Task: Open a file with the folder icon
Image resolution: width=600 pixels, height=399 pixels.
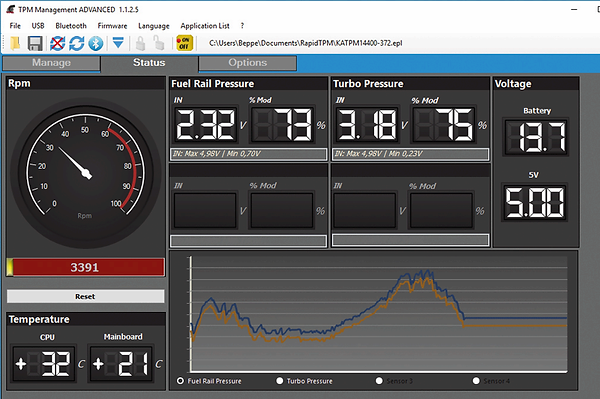Action: (x=15, y=43)
